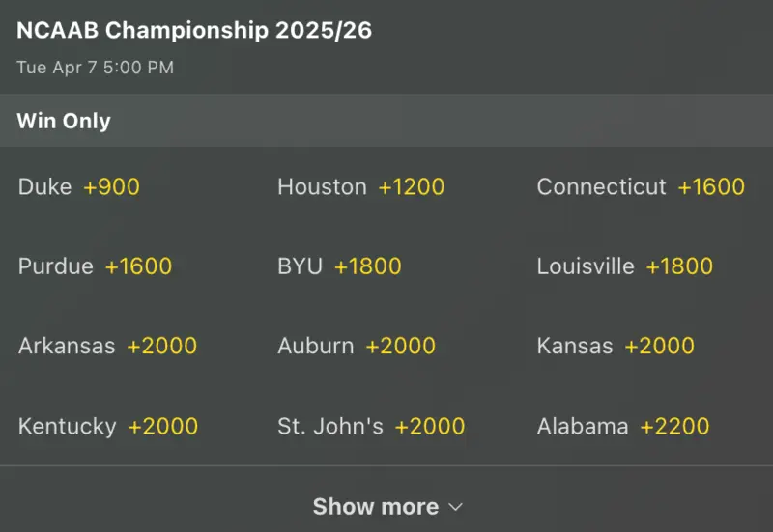773x532 pixels.
Task: Bet on Kentucky +2000
Action: tap(108, 426)
